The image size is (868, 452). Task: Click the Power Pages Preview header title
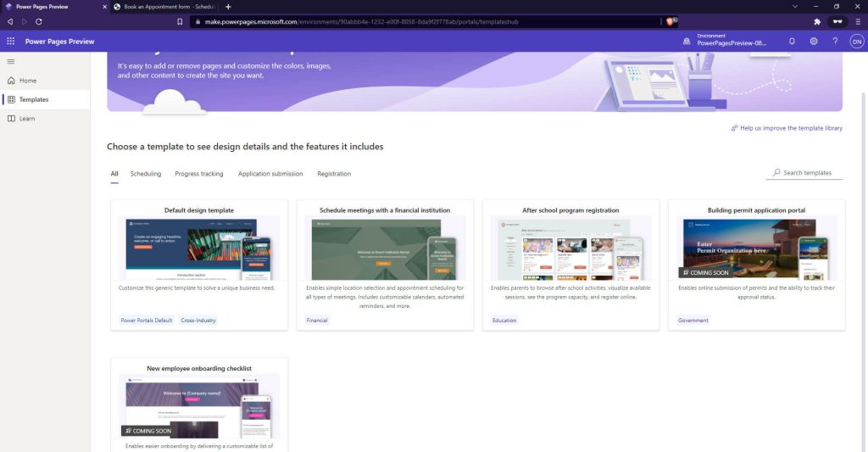(60, 42)
